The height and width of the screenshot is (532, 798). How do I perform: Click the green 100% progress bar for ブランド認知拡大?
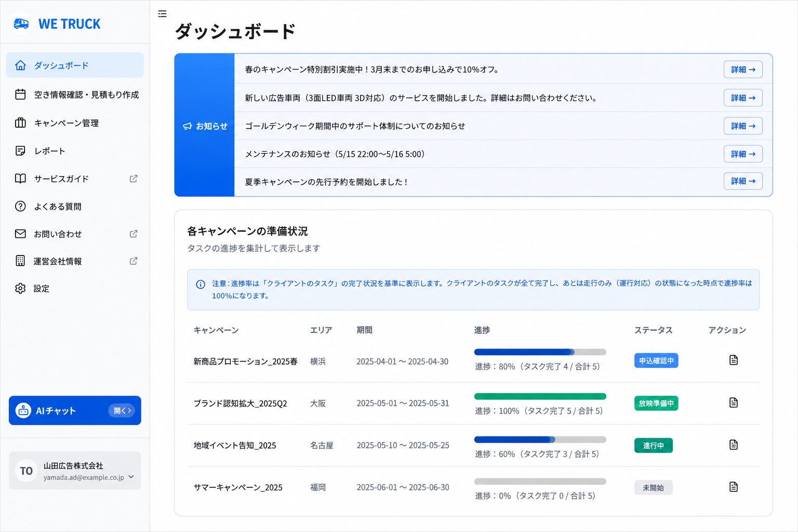click(x=540, y=396)
